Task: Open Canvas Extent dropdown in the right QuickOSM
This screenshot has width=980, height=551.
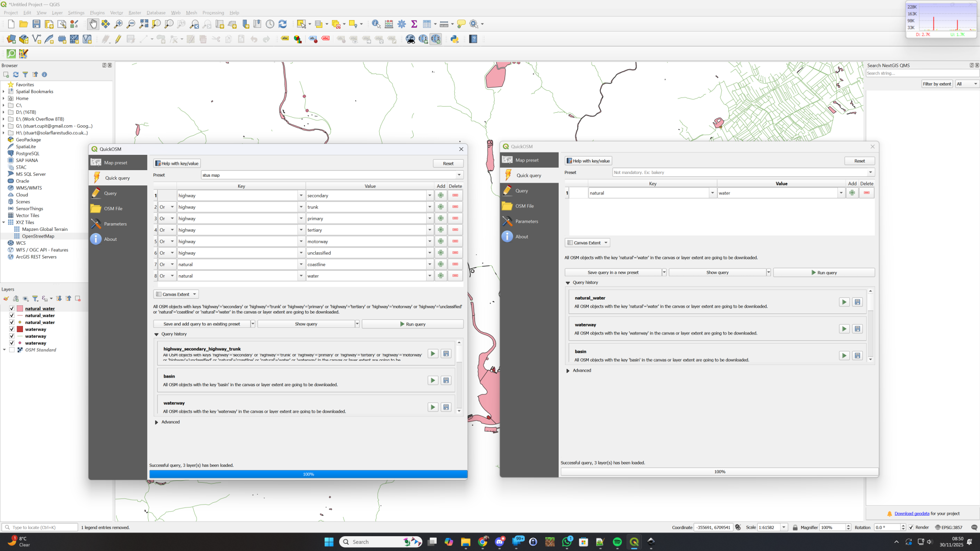Action: 587,243
